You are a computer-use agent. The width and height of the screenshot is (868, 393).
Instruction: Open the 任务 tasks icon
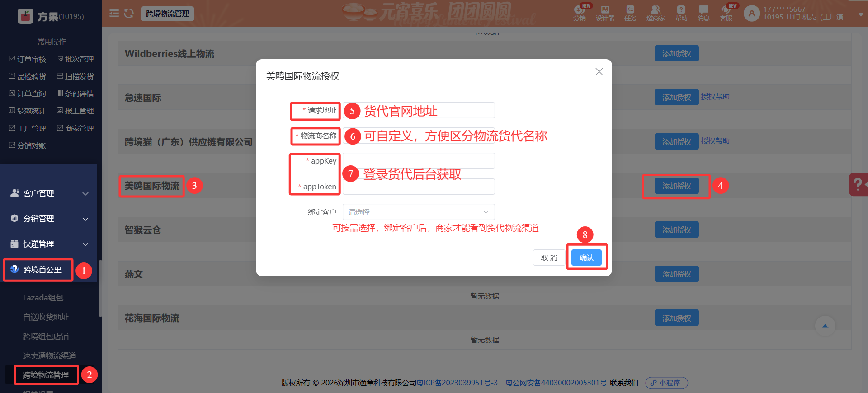coord(630,13)
